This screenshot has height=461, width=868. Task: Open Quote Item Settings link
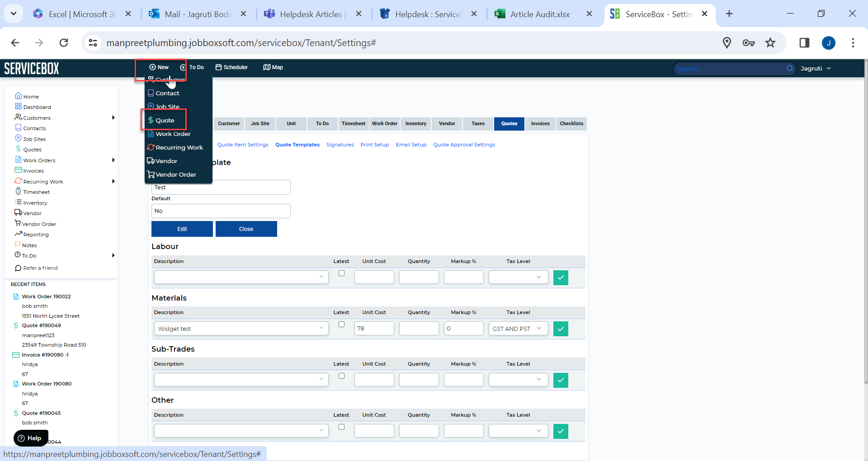click(x=243, y=145)
